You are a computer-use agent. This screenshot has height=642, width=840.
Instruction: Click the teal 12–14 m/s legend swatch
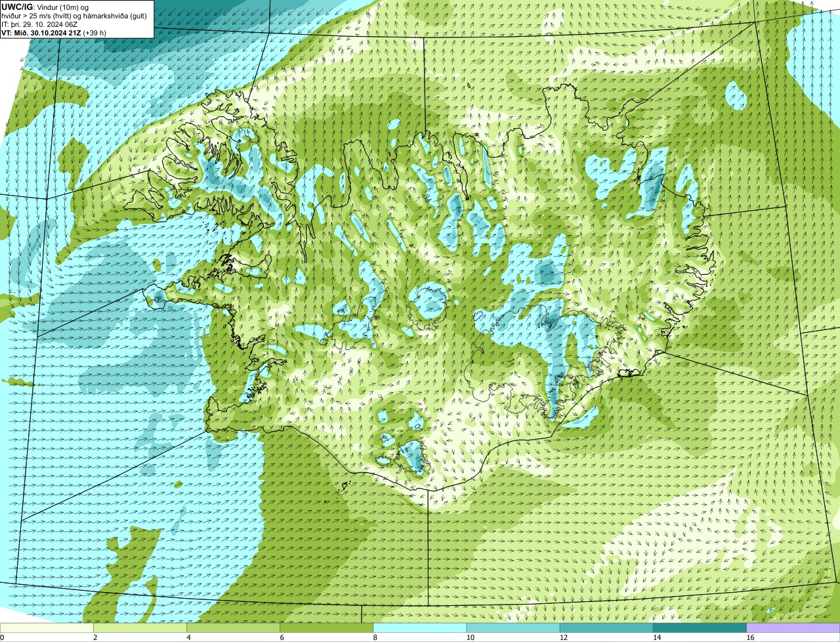[606, 628]
